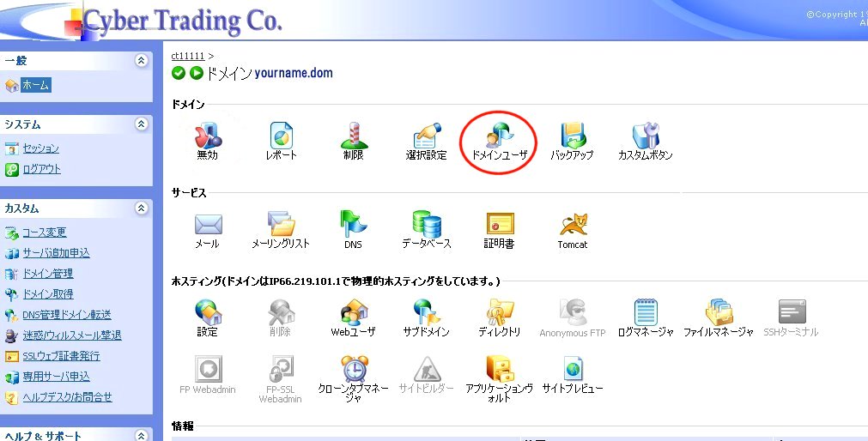Select ホーム in the sidebar

35,85
